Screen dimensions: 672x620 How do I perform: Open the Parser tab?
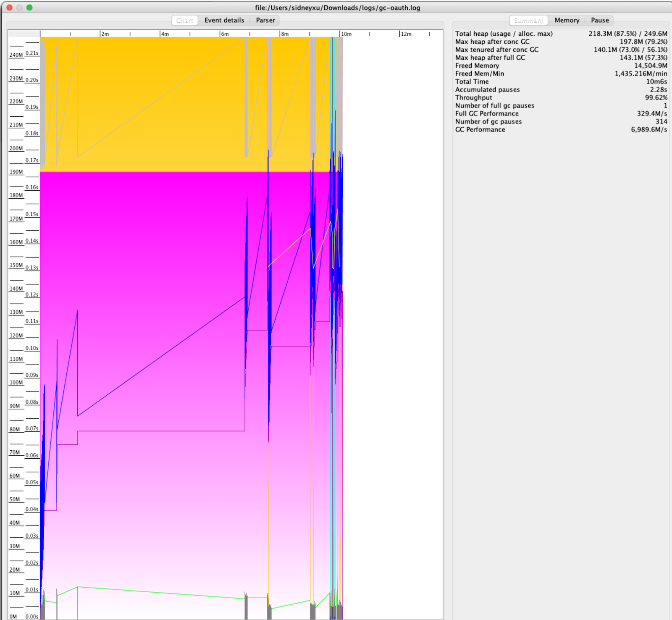point(265,20)
